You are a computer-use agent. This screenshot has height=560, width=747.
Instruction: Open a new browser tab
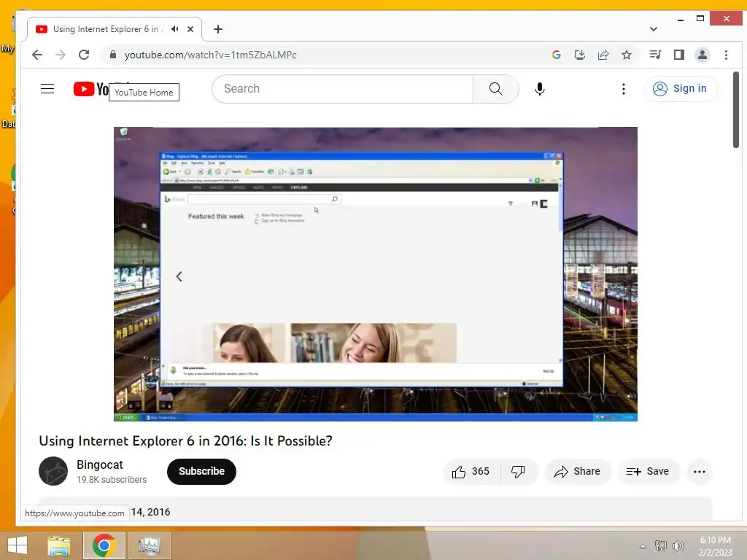click(x=217, y=29)
